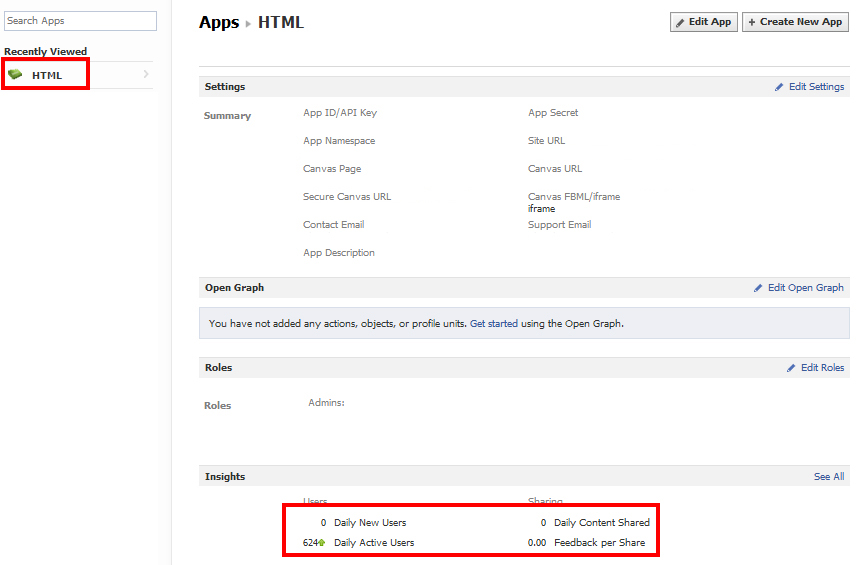The width and height of the screenshot is (862, 565).
Task: Open the Edit Settings link
Action: pos(816,87)
